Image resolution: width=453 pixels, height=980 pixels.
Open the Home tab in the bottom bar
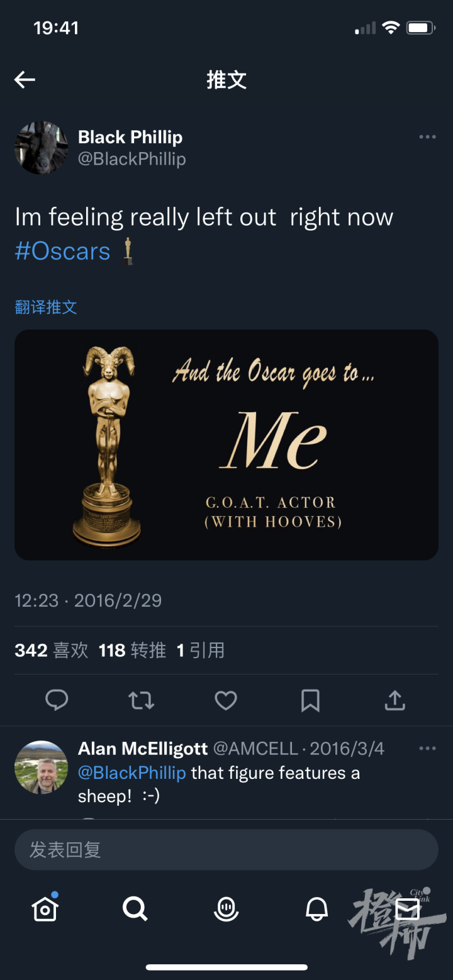tap(45, 908)
